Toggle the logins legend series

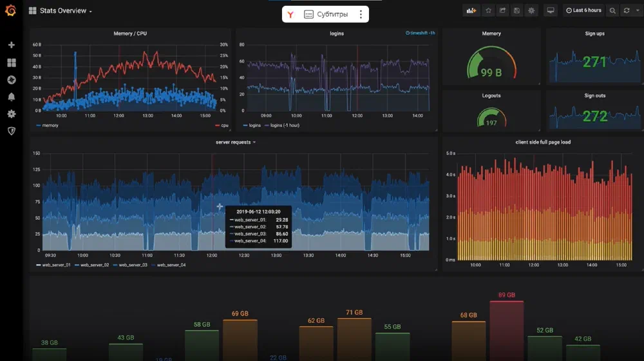[x=252, y=126]
